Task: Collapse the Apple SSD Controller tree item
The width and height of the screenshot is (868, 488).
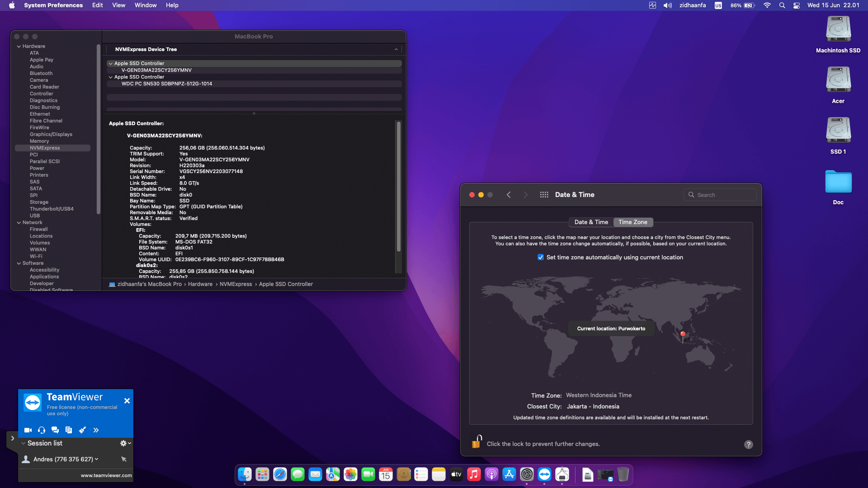Action: tap(110, 63)
